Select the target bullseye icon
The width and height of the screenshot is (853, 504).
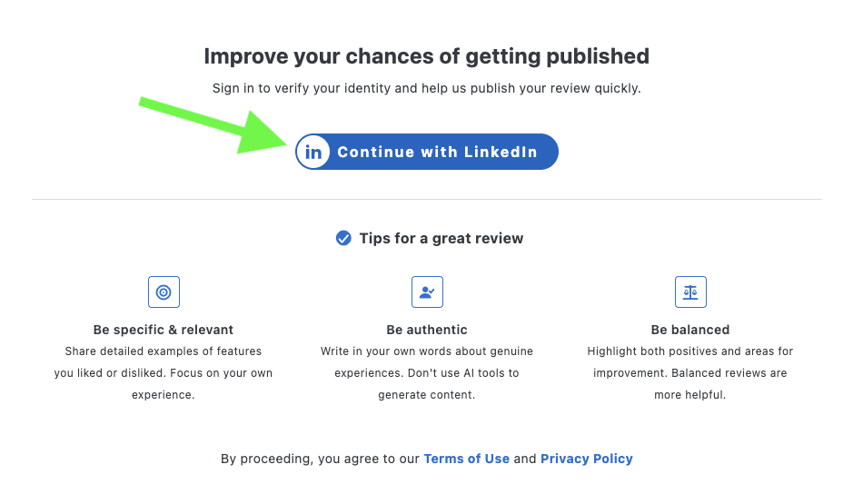164,292
